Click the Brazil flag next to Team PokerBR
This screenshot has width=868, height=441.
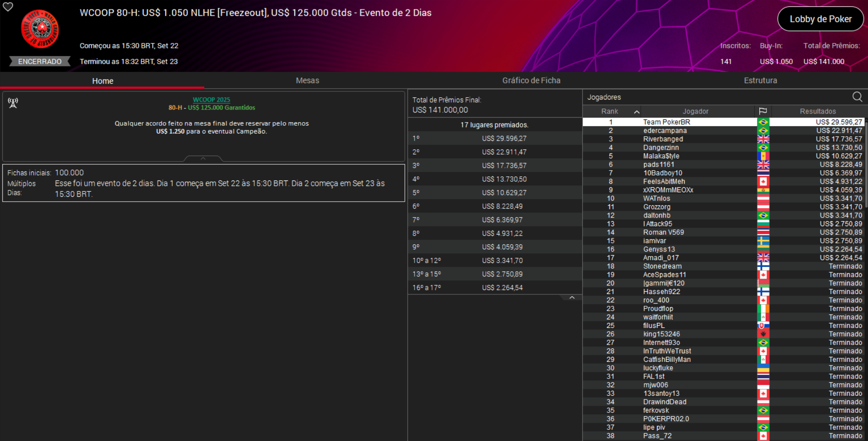point(763,122)
